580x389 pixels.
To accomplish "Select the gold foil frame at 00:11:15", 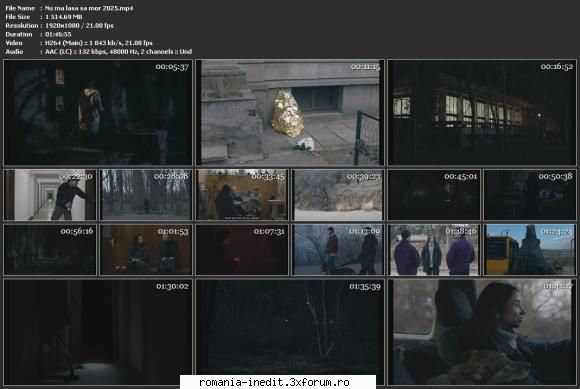I will pyautogui.click(x=290, y=112).
